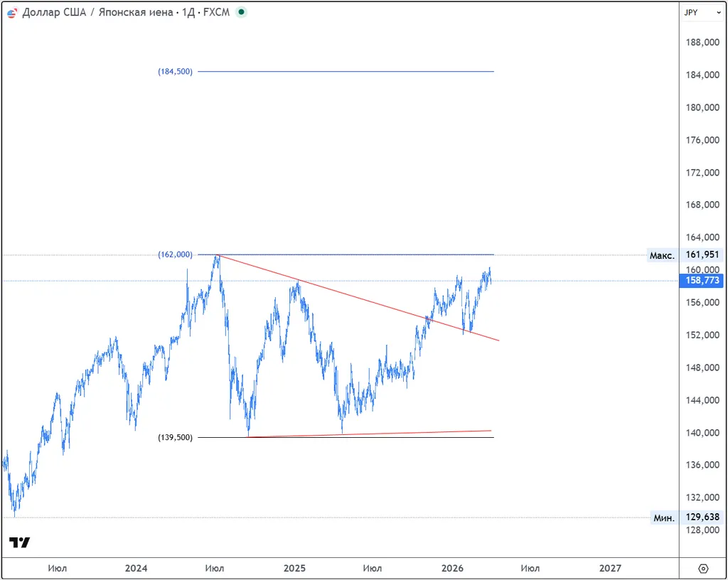Image resolution: width=728 pixels, height=580 pixels.
Task: Click the 2025 label on time axis
Action: [x=294, y=568]
